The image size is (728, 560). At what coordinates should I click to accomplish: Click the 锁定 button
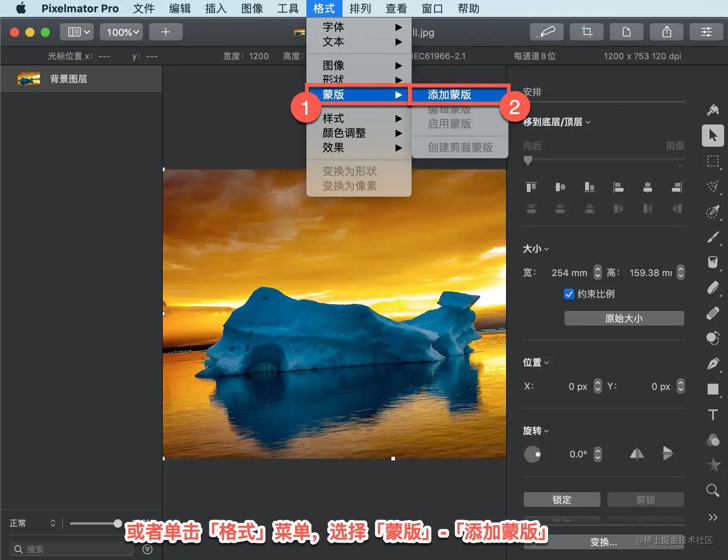click(562, 500)
